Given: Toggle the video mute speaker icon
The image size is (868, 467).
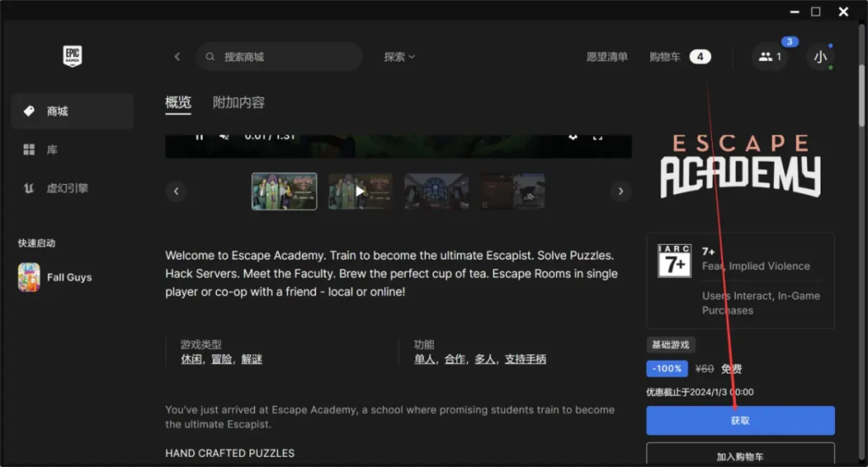Looking at the screenshot, I should [224, 136].
